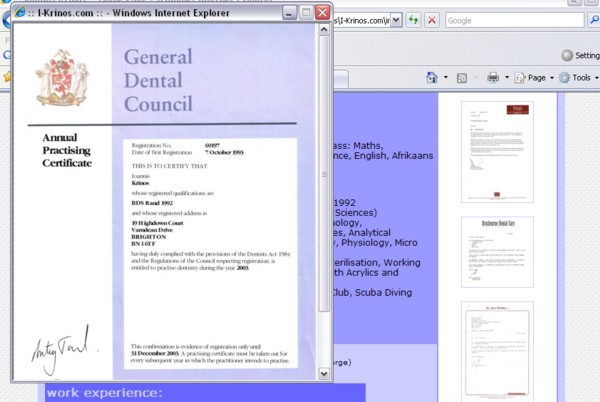Click 'Annual Practising Certificate' title text
The height and width of the screenshot is (402, 600).
click(67, 150)
